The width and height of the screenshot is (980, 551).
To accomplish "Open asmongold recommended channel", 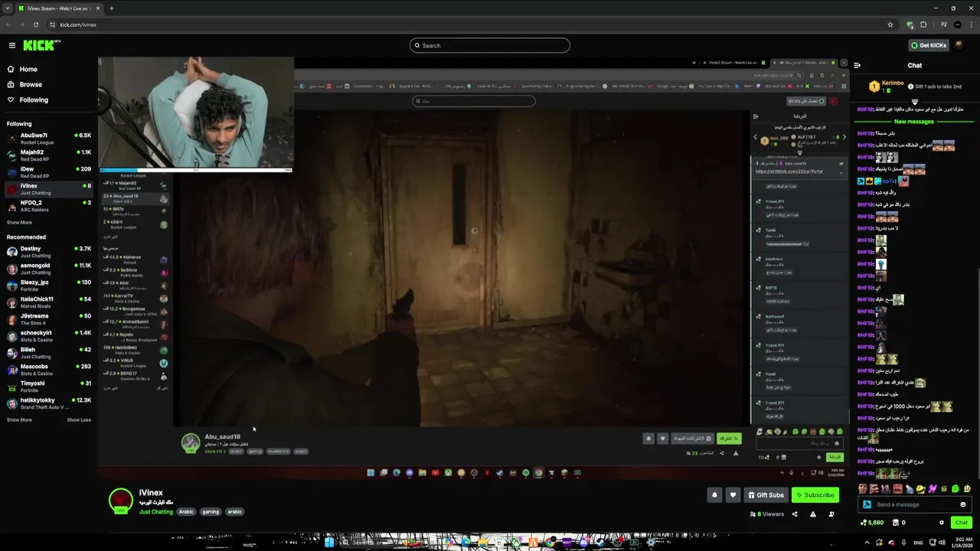I will [49, 269].
